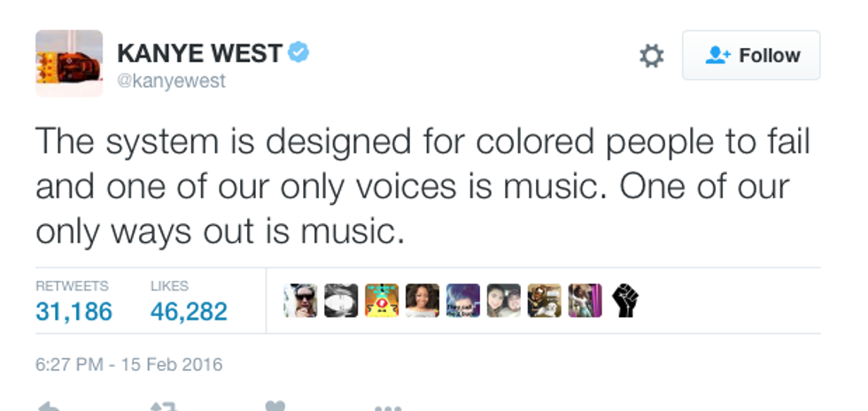Open the gear settings menu
Image resolution: width=868 pixels, height=411 pixels.
[651, 56]
